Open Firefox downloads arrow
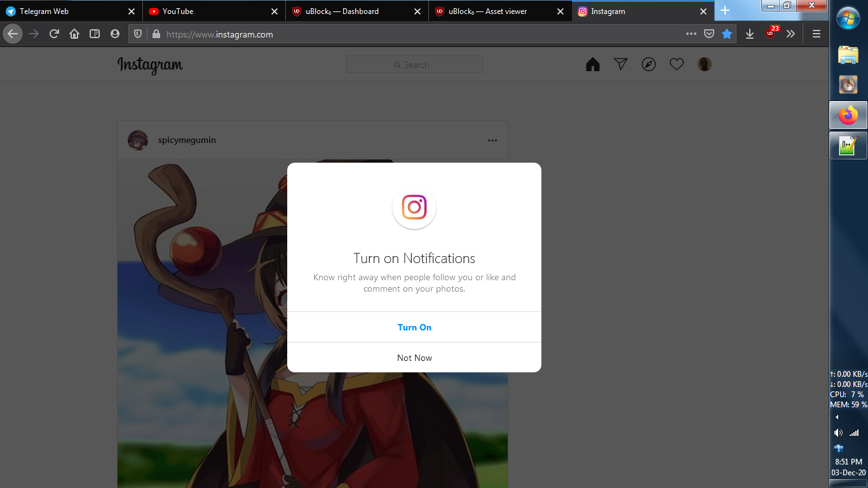Viewport: 868px width, 488px height. click(749, 34)
